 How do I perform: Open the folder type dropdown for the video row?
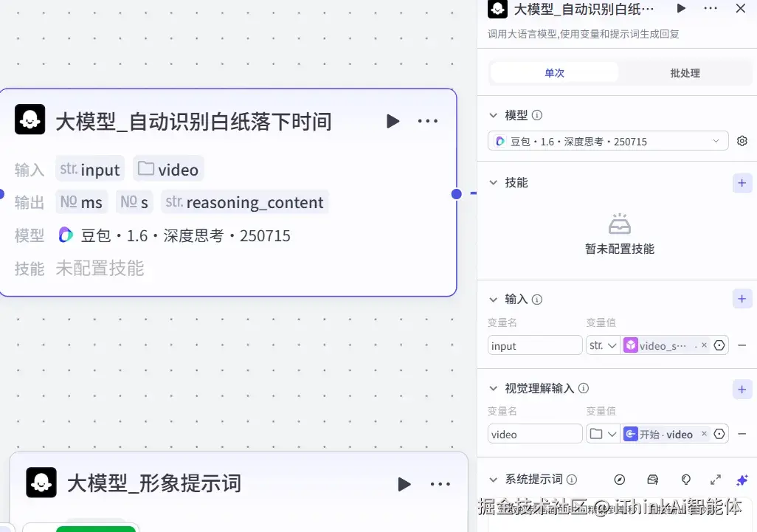point(603,434)
